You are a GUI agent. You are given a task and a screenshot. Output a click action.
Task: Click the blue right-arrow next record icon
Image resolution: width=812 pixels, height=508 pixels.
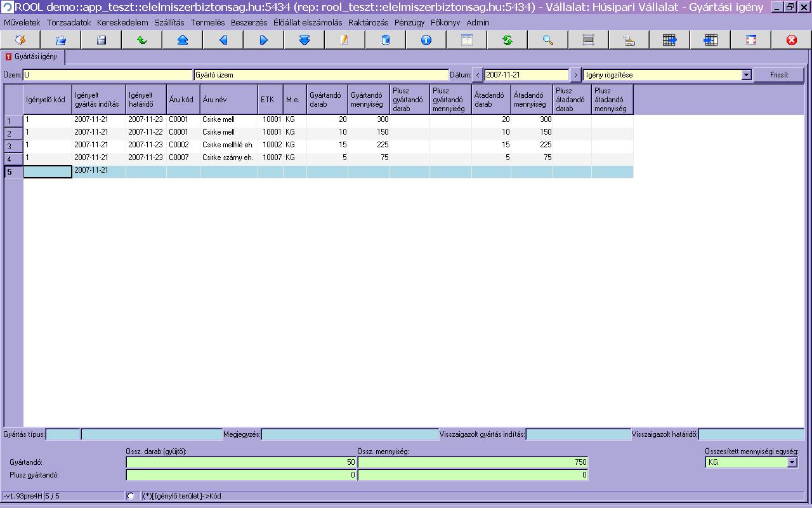[x=264, y=40]
